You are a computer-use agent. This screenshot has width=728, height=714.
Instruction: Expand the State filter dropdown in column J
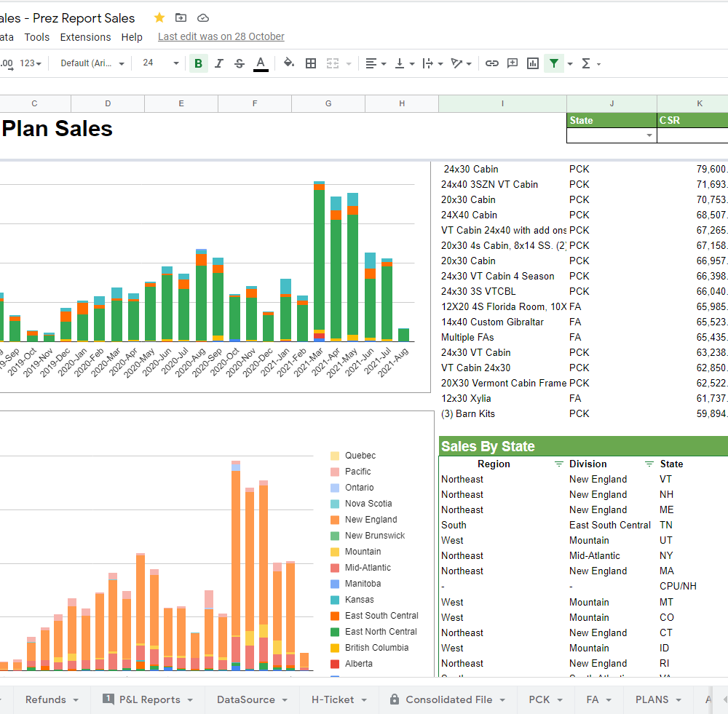[649, 135]
